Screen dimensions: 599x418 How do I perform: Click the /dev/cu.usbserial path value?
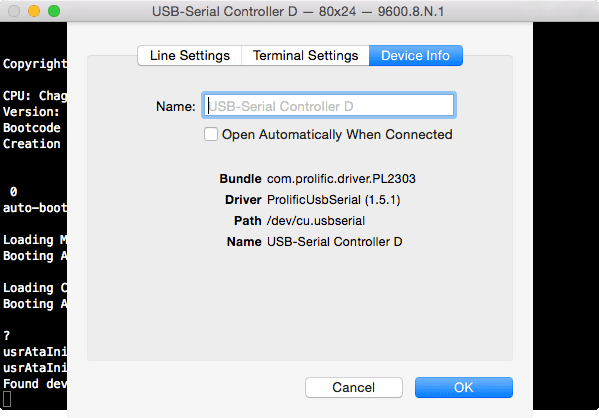316,221
